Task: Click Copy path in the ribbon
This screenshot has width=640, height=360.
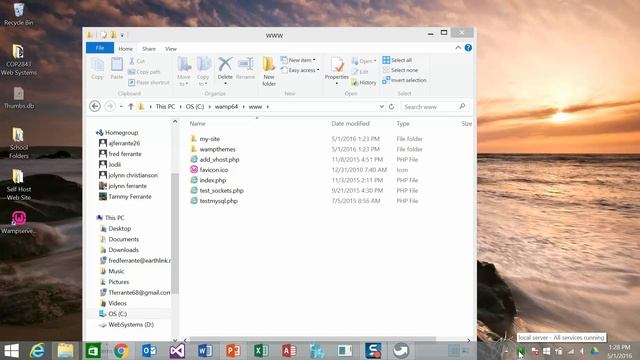Action: 144,72
